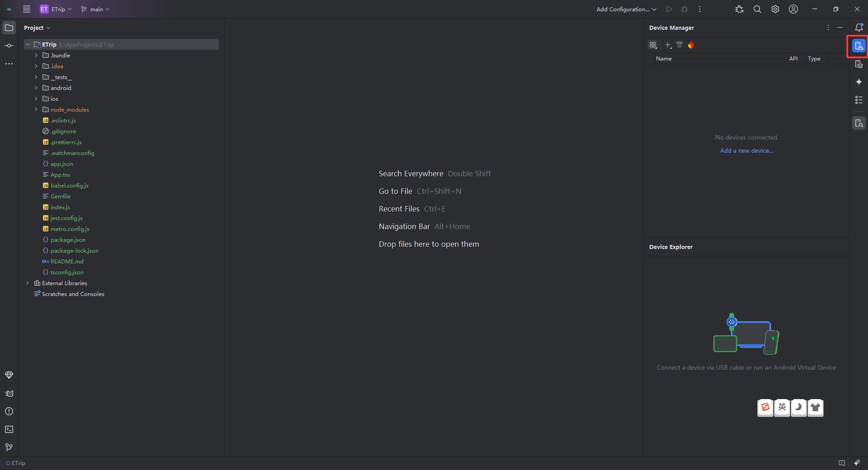The image size is (868, 470).
Task: Open the App Quality Insights gem icon
Action: pyautogui.click(x=9, y=375)
